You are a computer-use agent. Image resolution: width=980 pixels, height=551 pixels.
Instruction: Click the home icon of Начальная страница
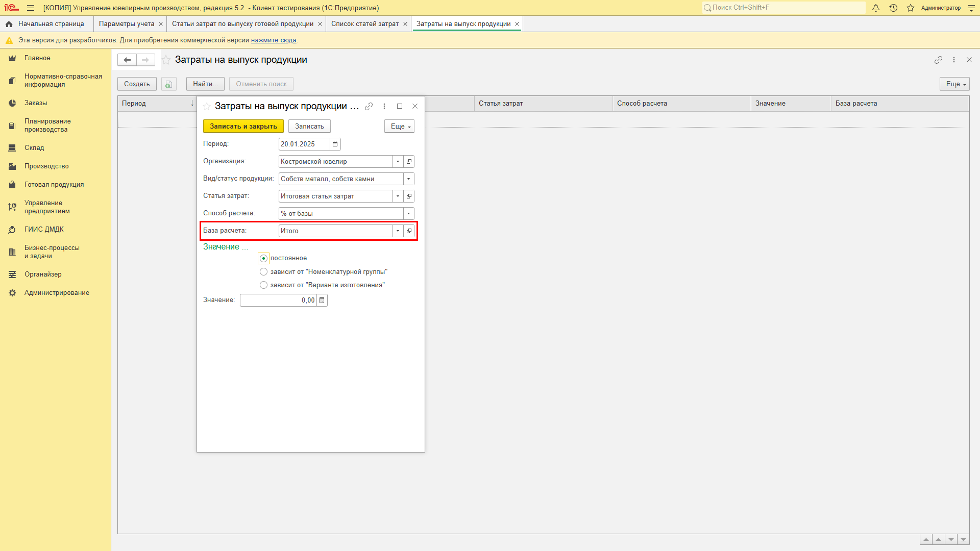[9, 24]
